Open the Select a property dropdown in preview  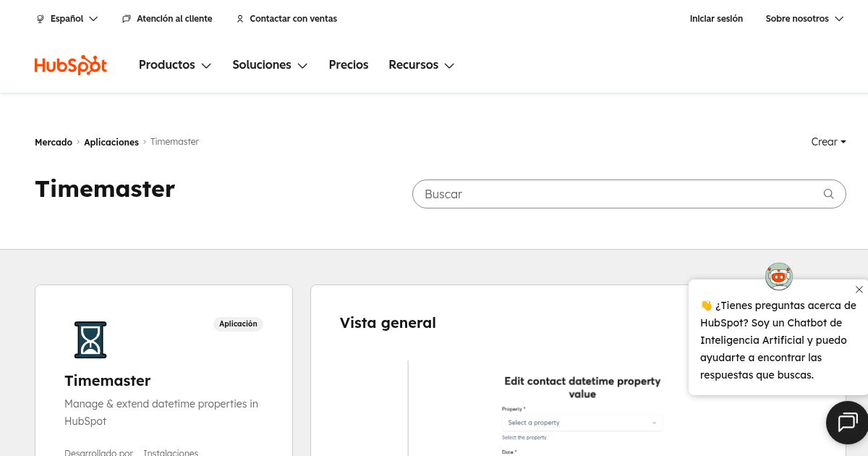[x=582, y=423]
